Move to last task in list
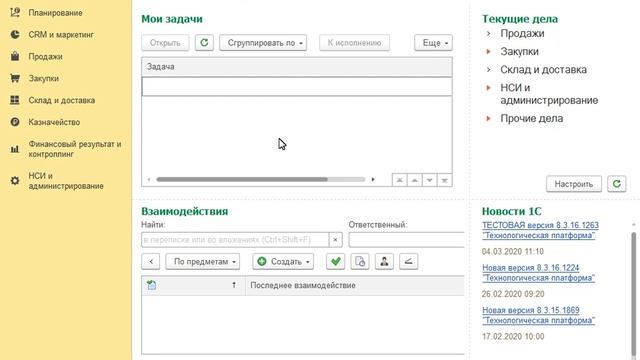 (x=444, y=180)
